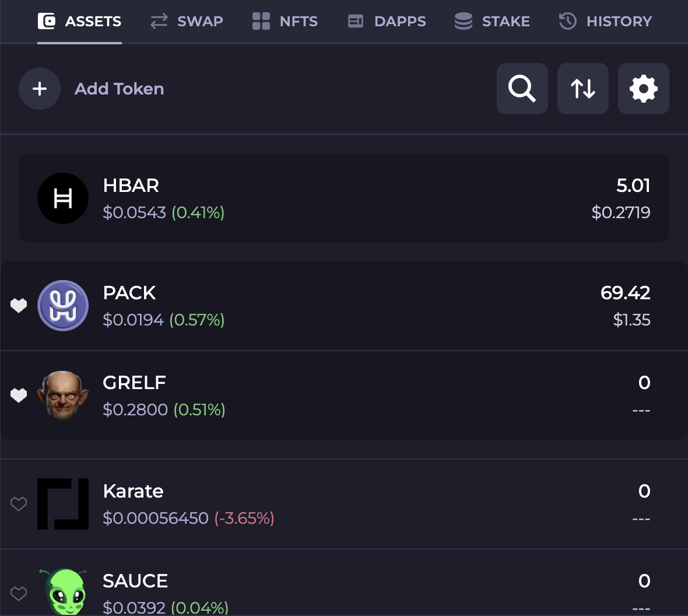688x616 pixels.
Task: Favorite the Karate token heart
Action: click(x=19, y=504)
